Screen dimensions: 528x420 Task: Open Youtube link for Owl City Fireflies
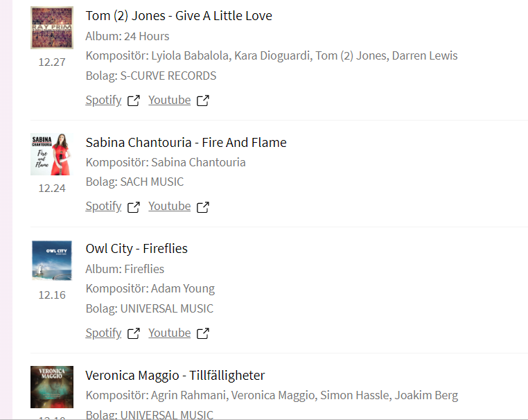point(169,333)
